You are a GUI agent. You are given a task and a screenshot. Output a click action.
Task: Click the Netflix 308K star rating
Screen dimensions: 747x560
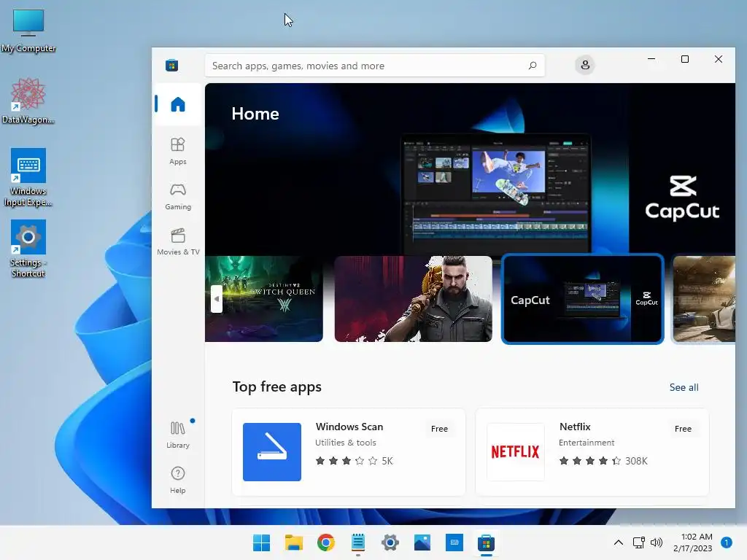tap(603, 461)
